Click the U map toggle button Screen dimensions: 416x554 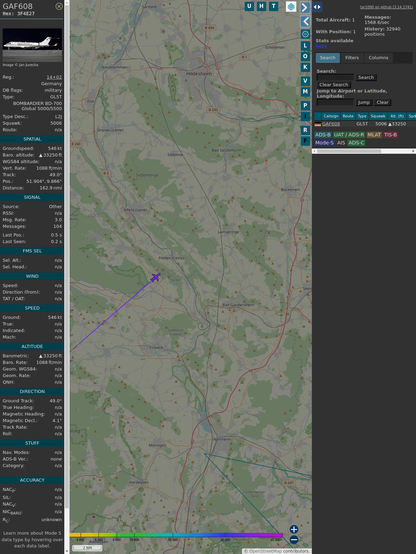point(249,6)
